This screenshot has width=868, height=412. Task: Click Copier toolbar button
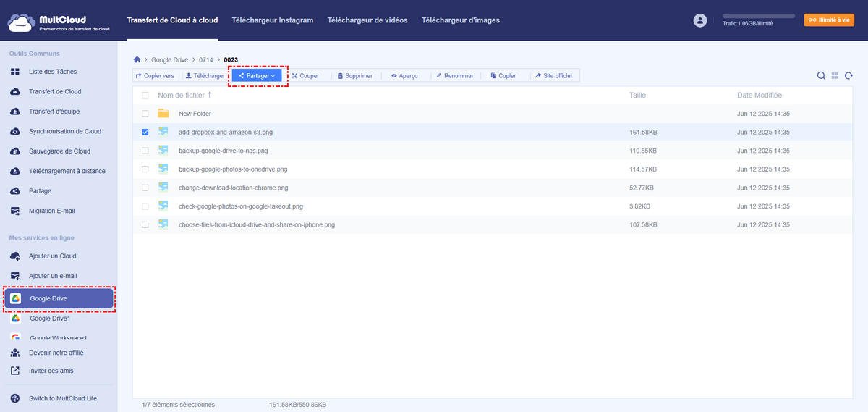(x=503, y=75)
